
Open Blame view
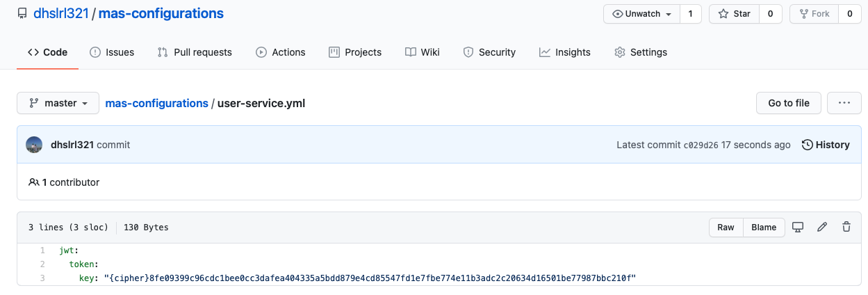tap(764, 228)
